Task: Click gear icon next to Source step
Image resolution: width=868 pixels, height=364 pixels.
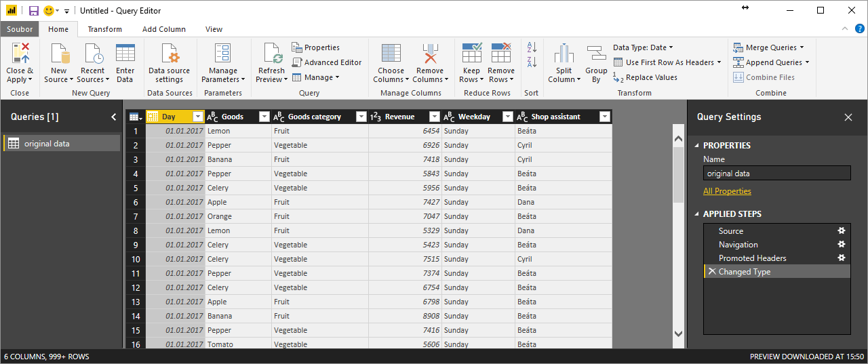Action: tap(842, 231)
